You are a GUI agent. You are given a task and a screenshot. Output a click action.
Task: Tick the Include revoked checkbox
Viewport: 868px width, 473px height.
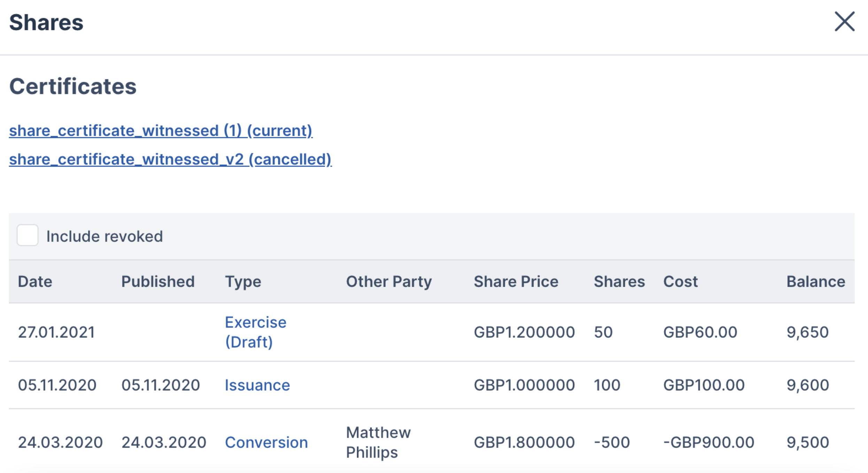28,235
